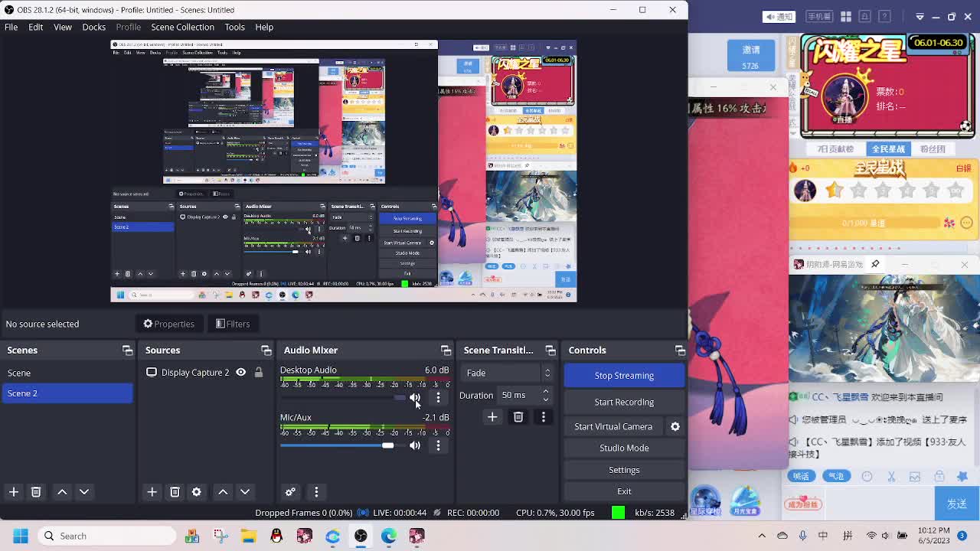Hide Display Capture 2 with eye icon
The width and height of the screenshot is (980, 551).
[240, 373]
